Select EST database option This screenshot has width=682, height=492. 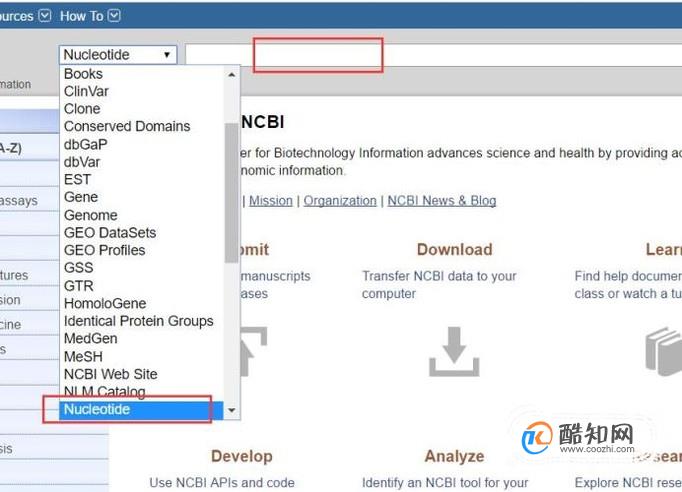click(x=141, y=179)
